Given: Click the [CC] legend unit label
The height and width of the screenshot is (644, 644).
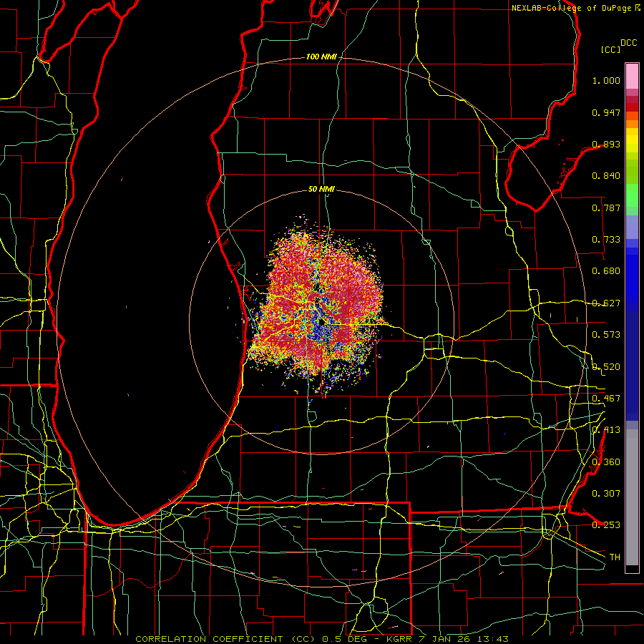Looking at the screenshot, I should click(x=610, y=49).
